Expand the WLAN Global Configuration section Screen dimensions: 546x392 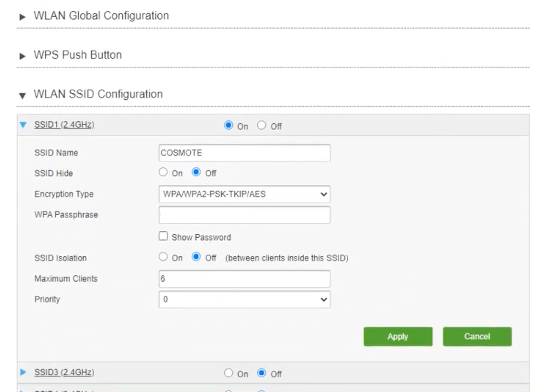click(23, 17)
